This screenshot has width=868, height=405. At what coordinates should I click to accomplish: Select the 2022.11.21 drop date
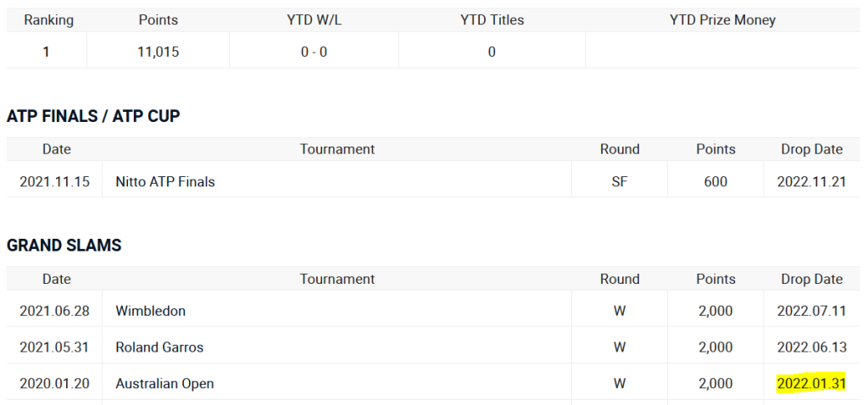tap(811, 181)
